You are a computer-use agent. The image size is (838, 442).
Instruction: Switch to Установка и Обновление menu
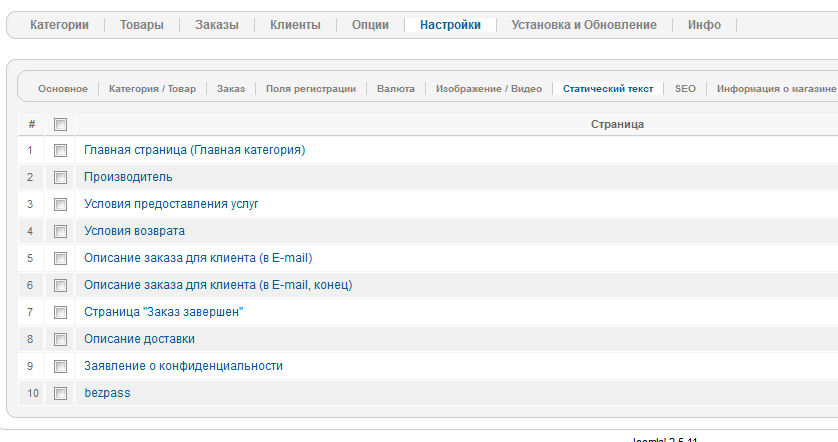pos(584,25)
